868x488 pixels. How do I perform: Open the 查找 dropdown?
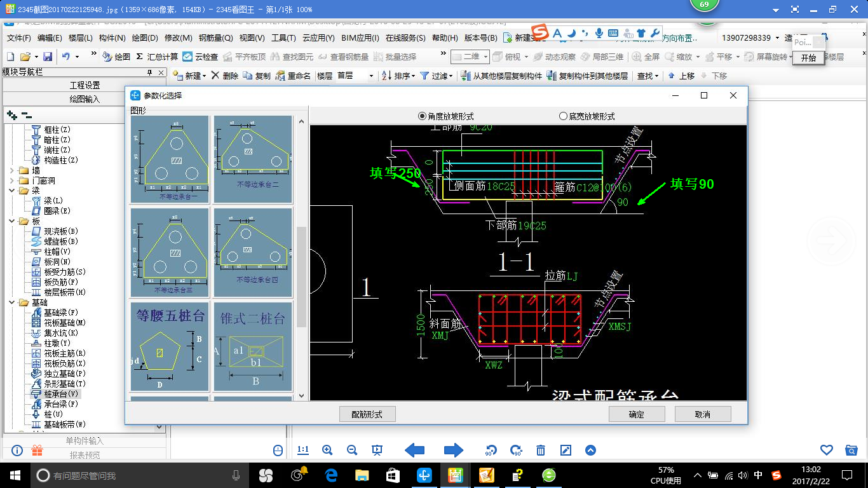[x=648, y=76]
